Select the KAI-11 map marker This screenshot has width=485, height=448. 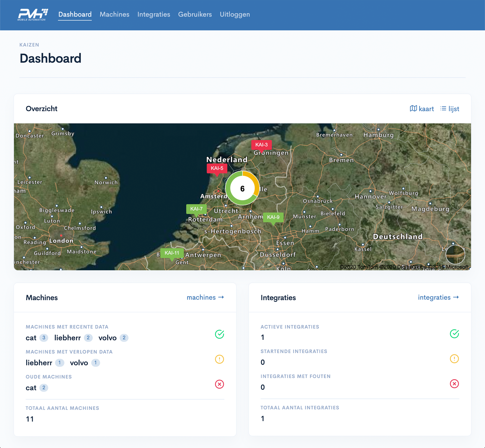click(172, 253)
